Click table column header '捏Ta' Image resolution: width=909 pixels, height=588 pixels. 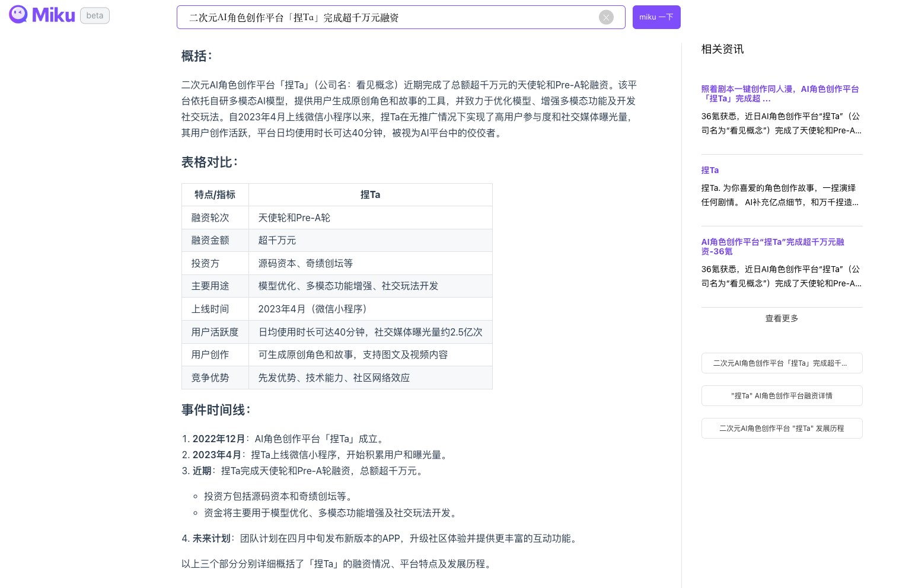(371, 194)
